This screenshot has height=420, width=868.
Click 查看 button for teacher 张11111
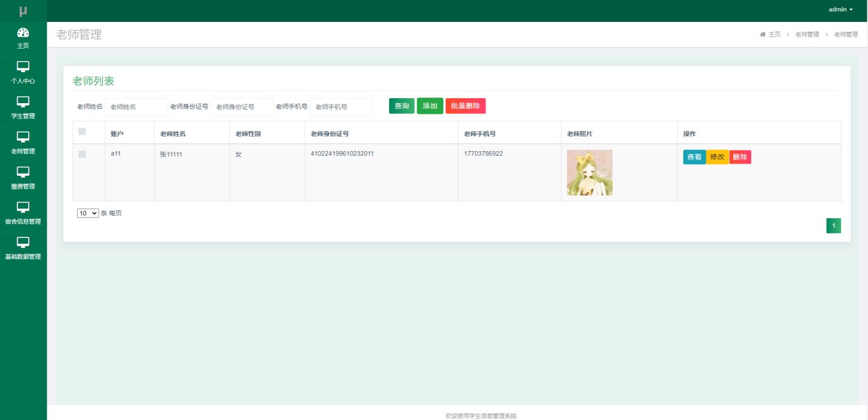click(695, 157)
